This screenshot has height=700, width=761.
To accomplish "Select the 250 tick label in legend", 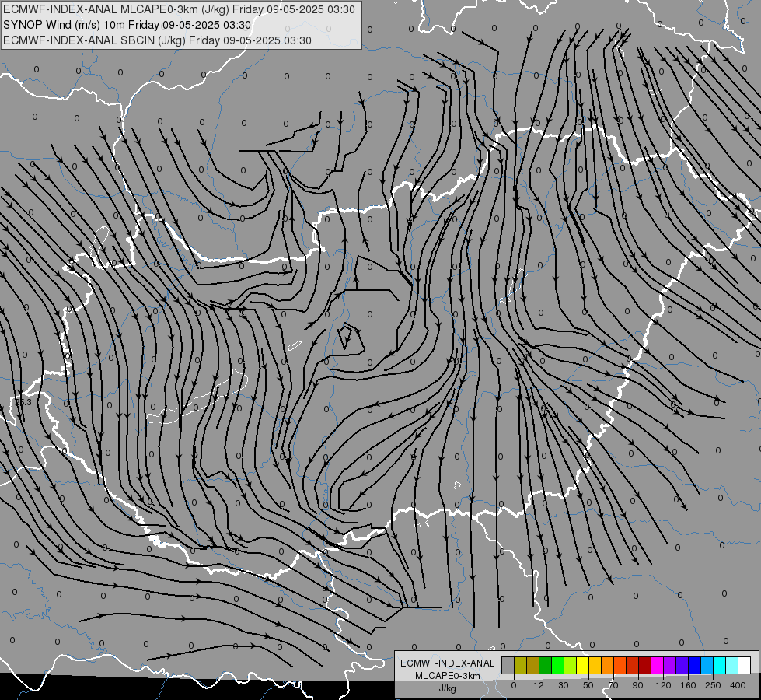I will click(713, 685).
